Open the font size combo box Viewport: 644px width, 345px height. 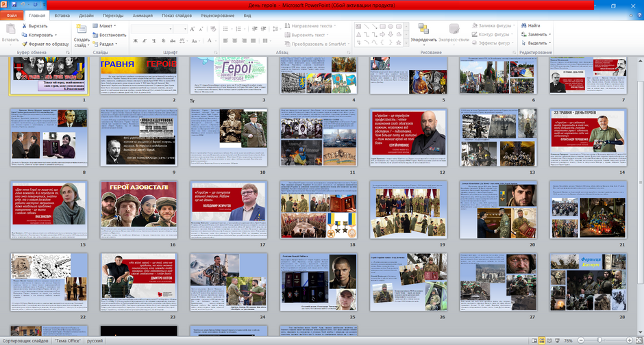pos(180,29)
